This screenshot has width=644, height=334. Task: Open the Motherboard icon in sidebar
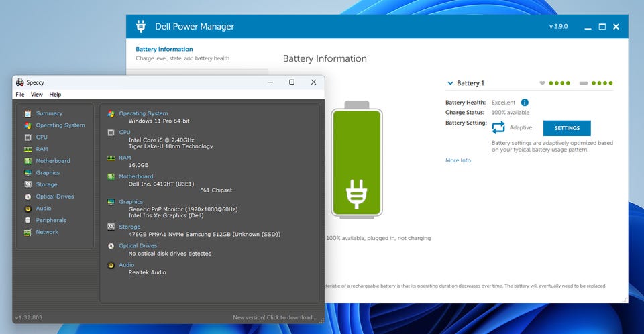(28, 161)
